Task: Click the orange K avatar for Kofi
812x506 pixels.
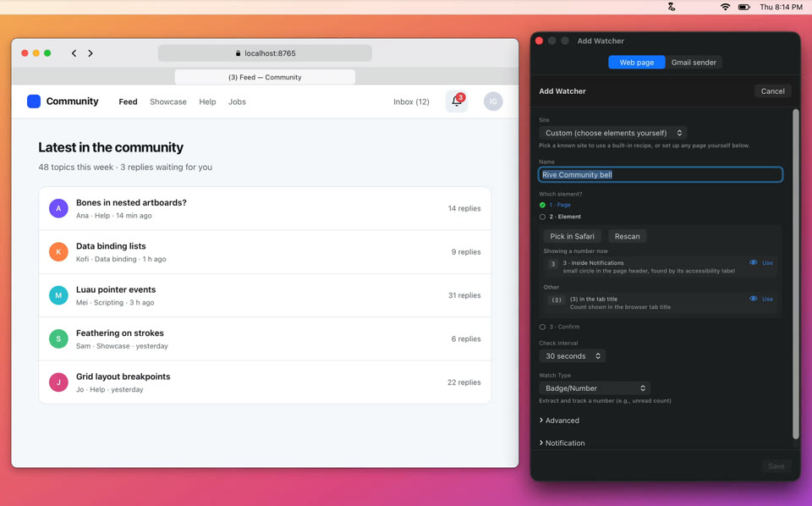Action: (x=58, y=251)
